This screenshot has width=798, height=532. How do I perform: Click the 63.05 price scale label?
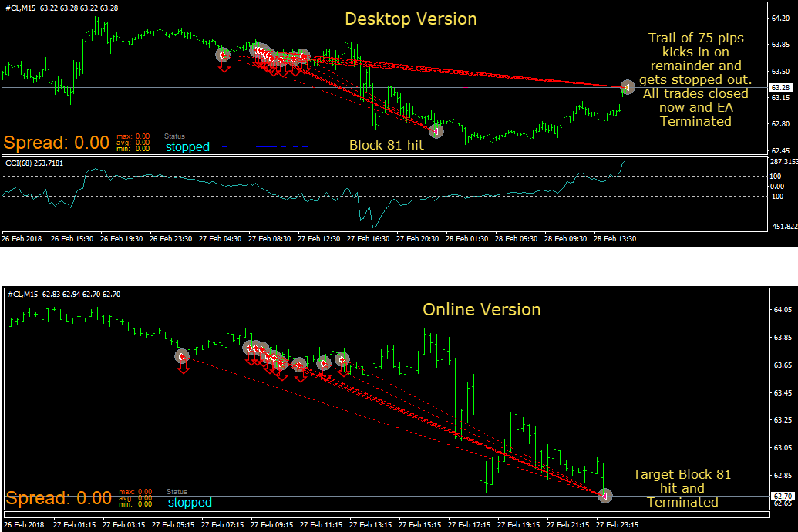[783, 447]
